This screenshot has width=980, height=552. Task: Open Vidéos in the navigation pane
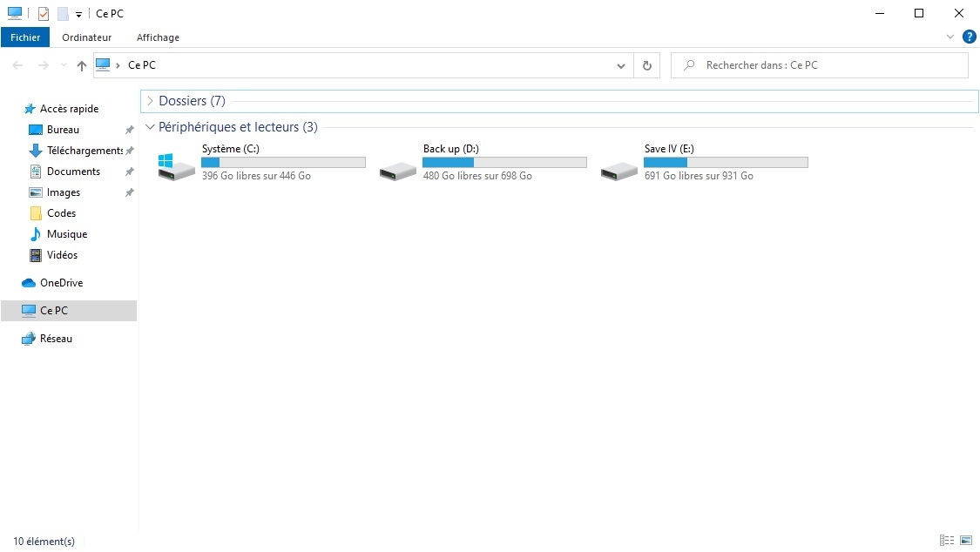click(x=62, y=255)
